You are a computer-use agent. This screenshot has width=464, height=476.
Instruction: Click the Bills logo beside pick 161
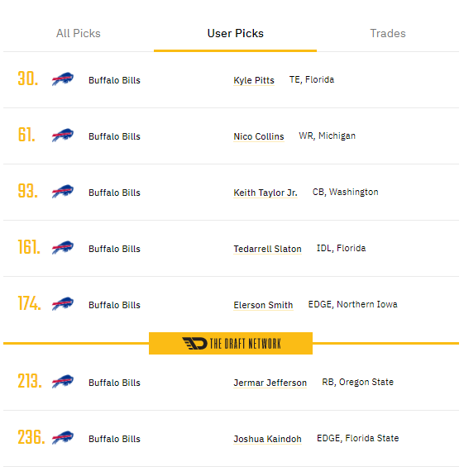point(63,248)
